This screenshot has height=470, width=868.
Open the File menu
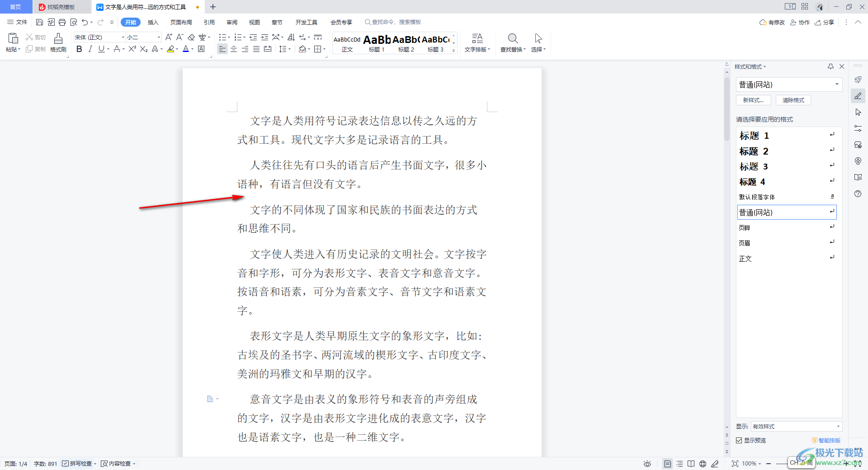[x=17, y=22]
